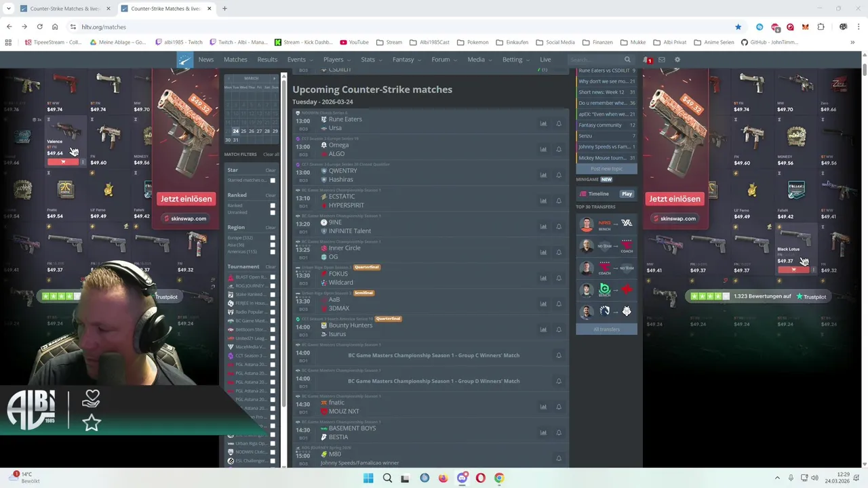Check the Americas (115) region filter

point(273,251)
